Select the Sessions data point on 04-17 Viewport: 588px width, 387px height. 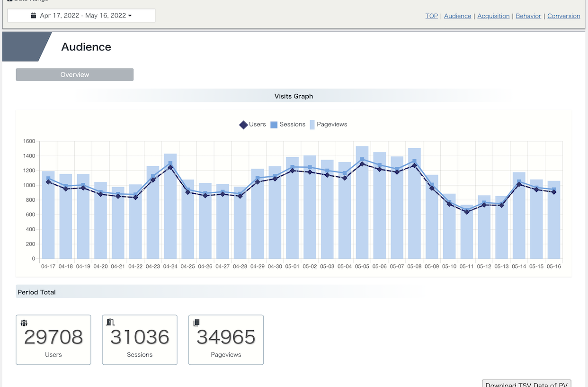pos(48,179)
